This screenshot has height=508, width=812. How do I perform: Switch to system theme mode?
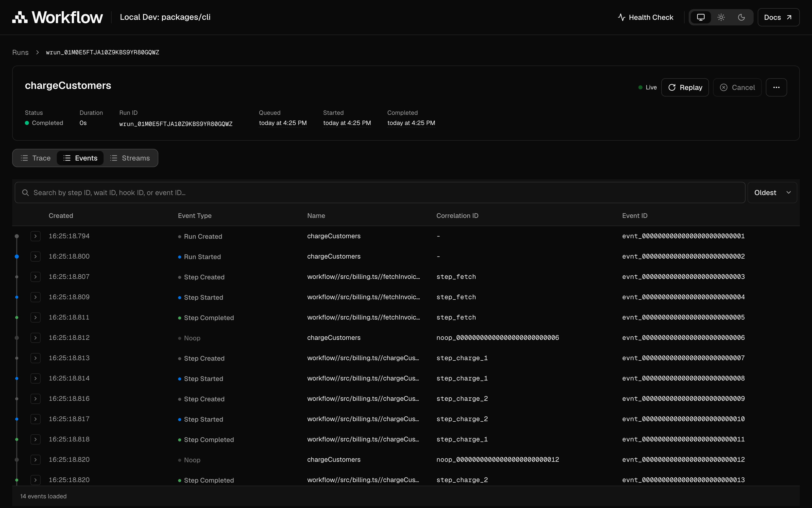701,17
